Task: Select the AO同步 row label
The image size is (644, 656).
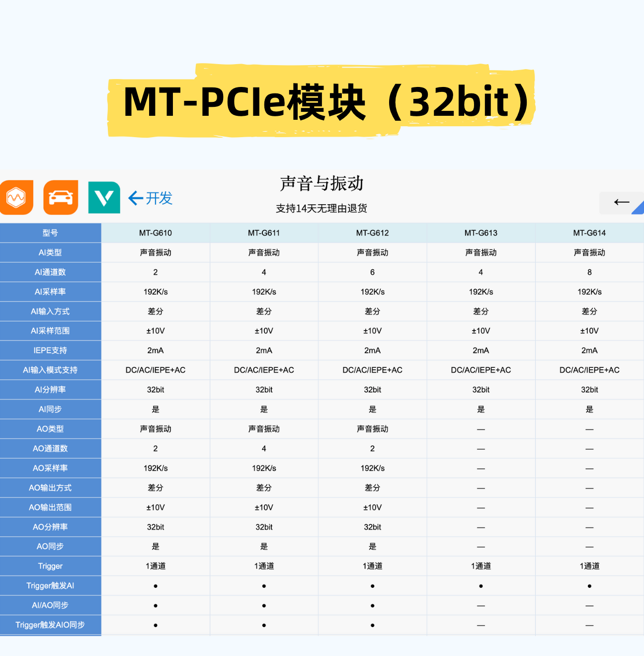Action: coord(50,547)
